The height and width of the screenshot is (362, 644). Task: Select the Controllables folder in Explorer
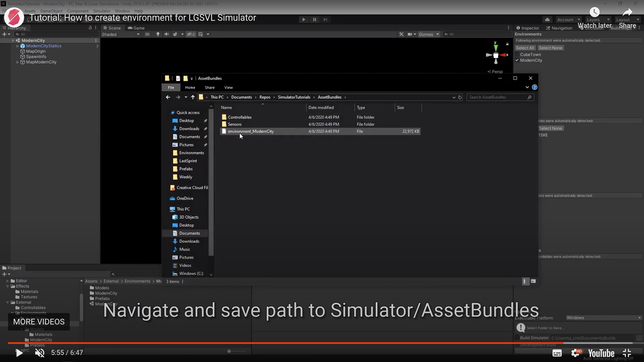[x=240, y=117]
